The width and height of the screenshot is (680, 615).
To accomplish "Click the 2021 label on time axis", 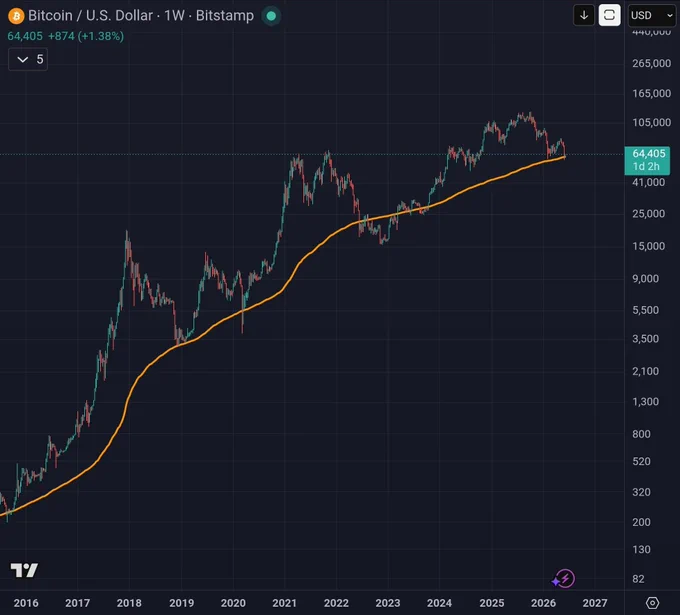I will tap(284, 603).
